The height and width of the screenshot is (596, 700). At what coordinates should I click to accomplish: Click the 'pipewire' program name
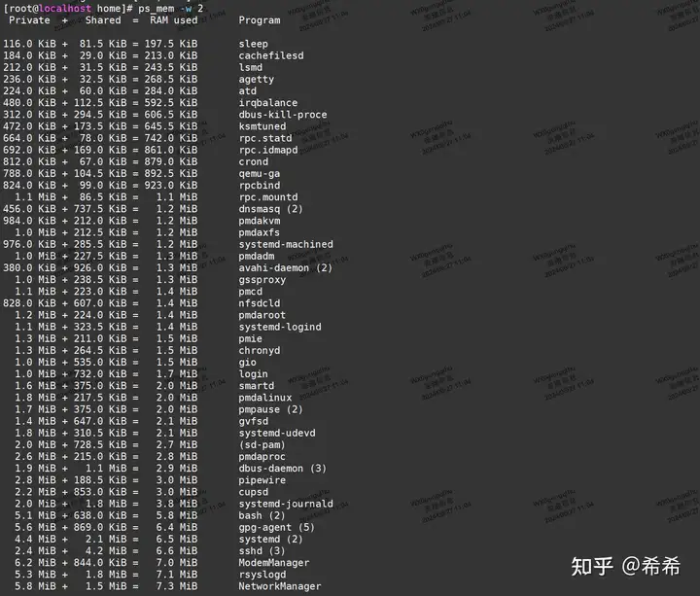[x=262, y=480]
